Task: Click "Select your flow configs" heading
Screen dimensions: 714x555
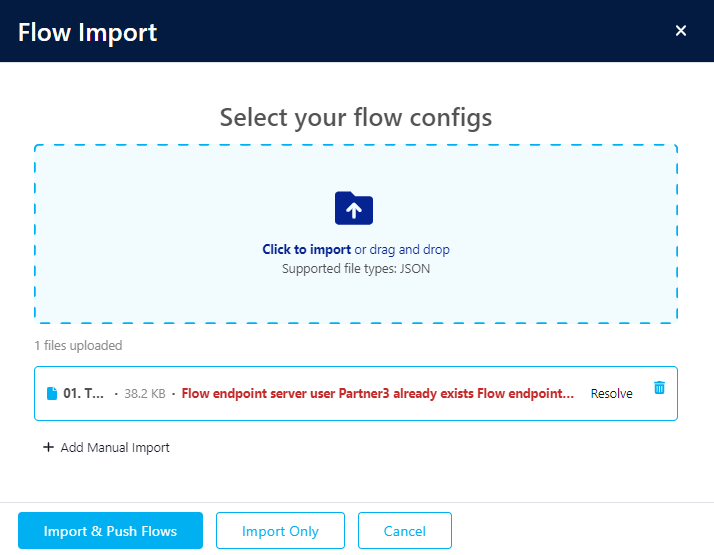Action: coord(356,117)
